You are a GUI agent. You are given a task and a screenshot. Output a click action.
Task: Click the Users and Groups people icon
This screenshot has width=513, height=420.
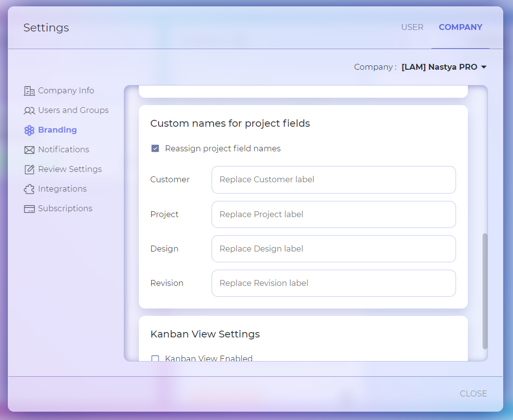pyautogui.click(x=29, y=111)
